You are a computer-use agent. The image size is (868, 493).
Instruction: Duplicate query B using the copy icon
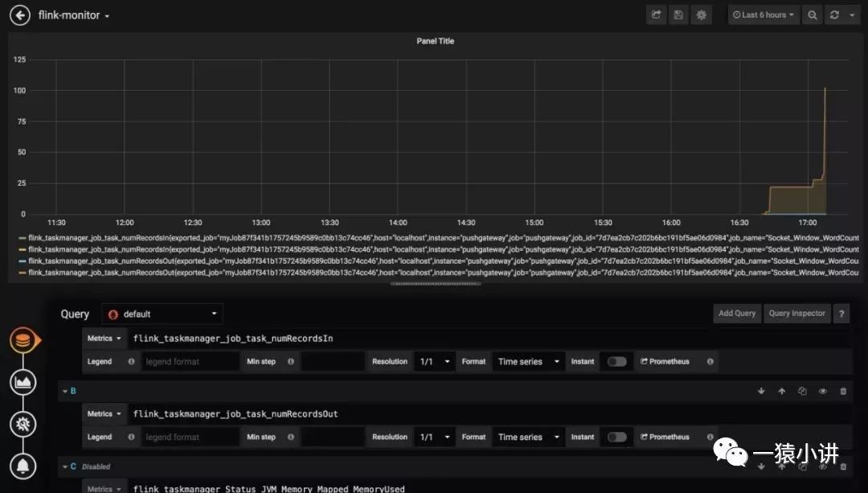click(x=802, y=392)
